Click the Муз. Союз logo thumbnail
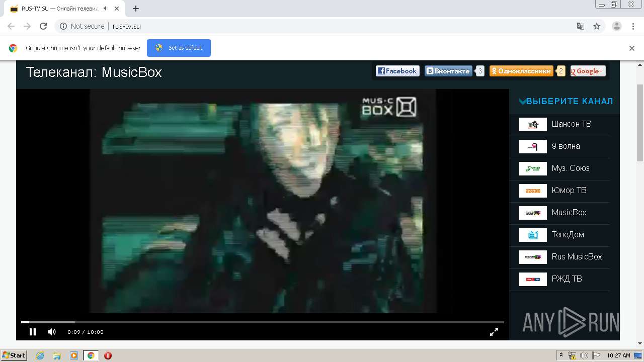Viewport: 644px width, 362px height. pos(533,168)
